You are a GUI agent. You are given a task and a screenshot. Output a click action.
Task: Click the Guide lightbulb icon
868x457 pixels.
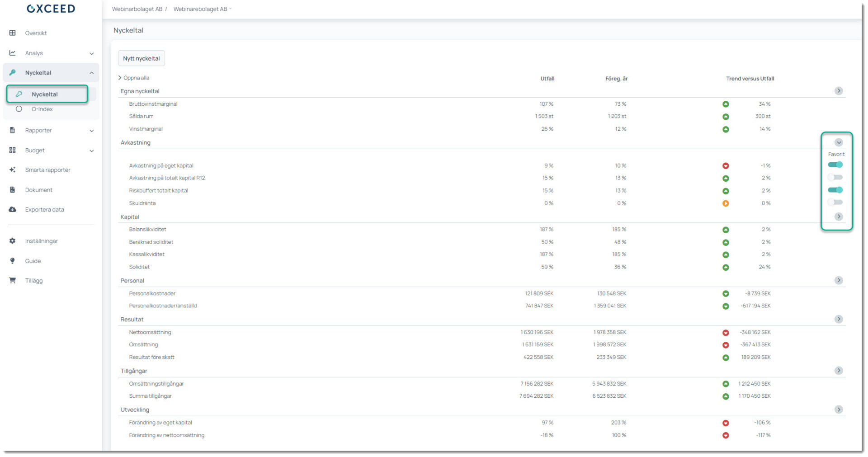pyautogui.click(x=12, y=261)
